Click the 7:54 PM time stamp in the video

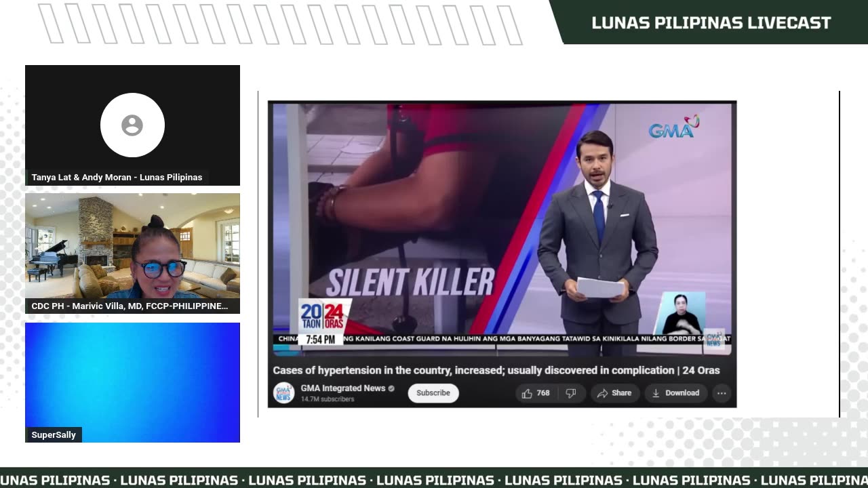[320, 340]
